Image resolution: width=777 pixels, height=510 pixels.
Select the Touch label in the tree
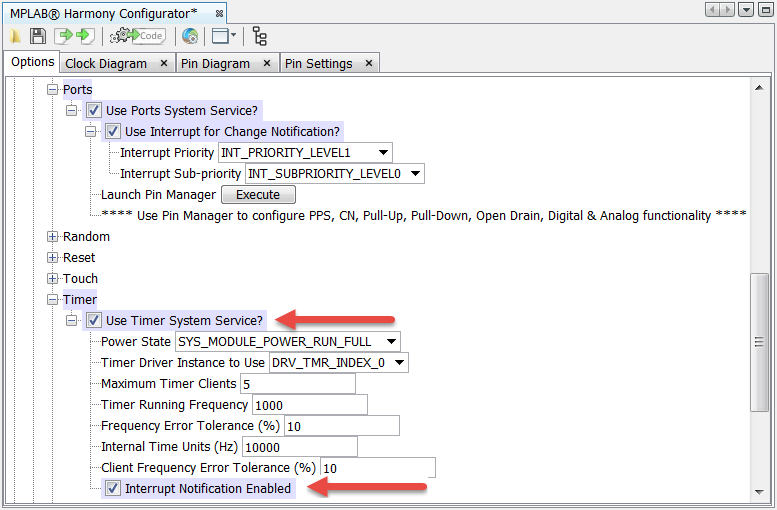tap(80, 279)
